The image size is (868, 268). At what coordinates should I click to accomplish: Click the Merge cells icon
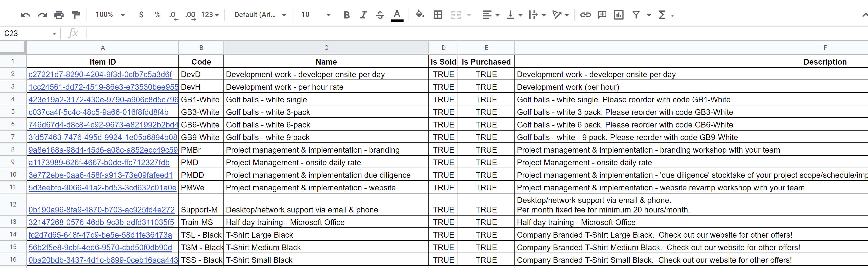tap(456, 15)
